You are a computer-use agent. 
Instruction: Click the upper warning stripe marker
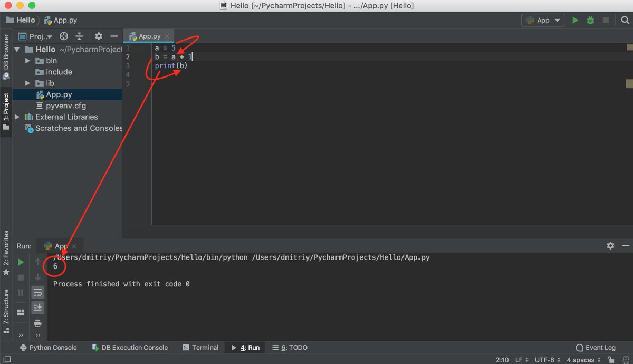point(629,47)
